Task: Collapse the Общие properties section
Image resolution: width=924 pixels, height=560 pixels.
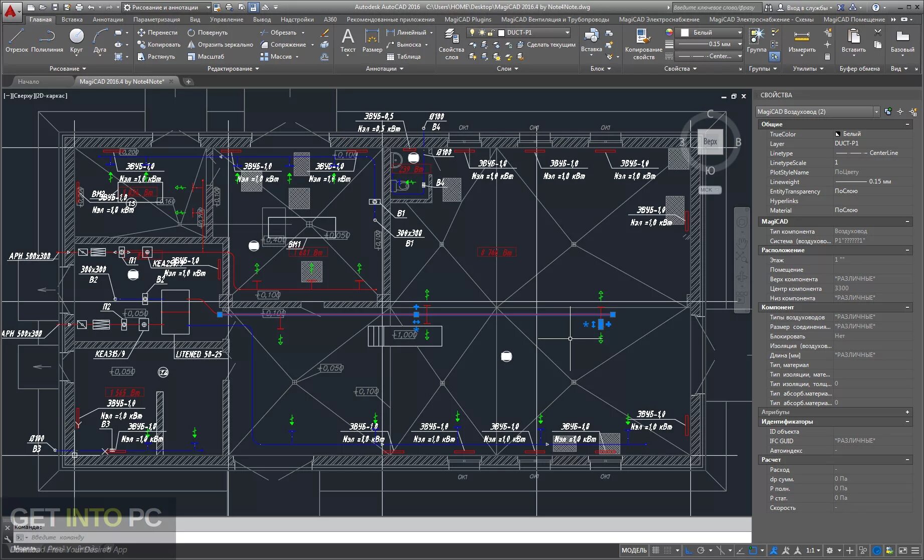Action: coord(907,124)
